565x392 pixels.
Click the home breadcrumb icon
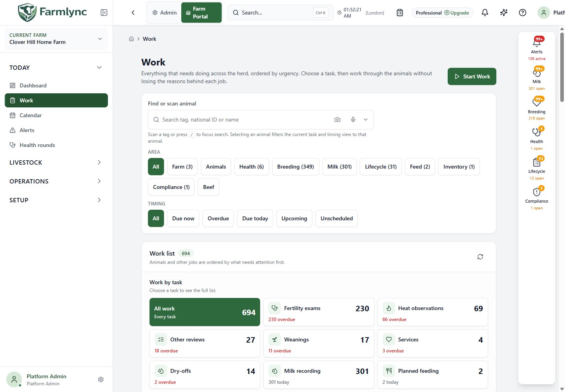(131, 39)
